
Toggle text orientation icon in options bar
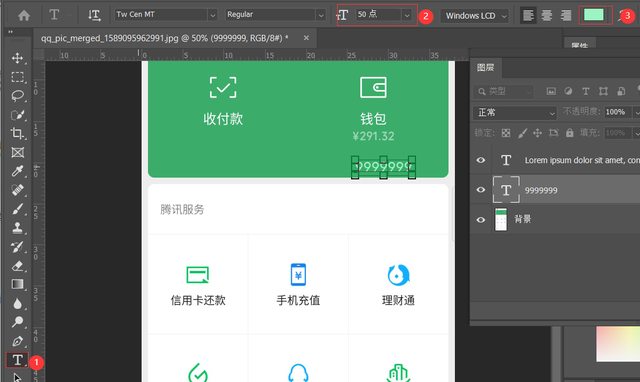pyautogui.click(x=94, y=16)
